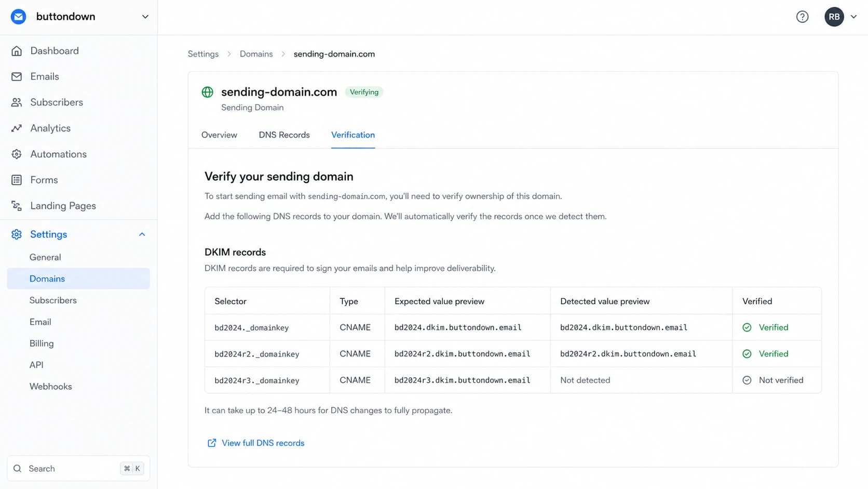Screen dimensions: 868x489
Task: Click the search magnifier icon
Action: click(x=18, y=469)
